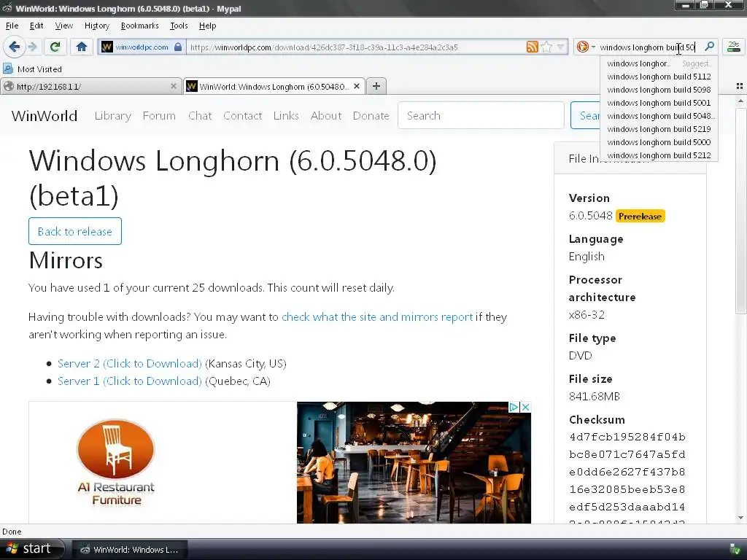Click the Back to release button
Viewport: 747px width, 560px height.
coord(75,231)
